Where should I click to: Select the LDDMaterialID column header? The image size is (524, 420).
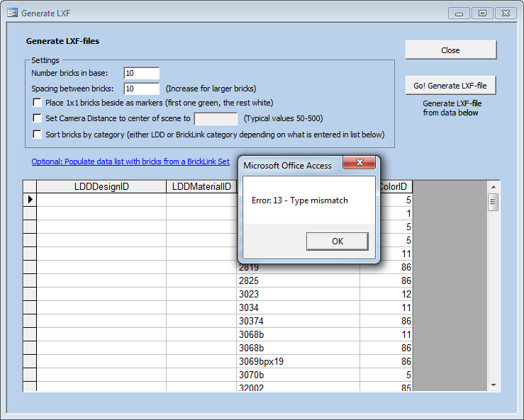(202, 187)
